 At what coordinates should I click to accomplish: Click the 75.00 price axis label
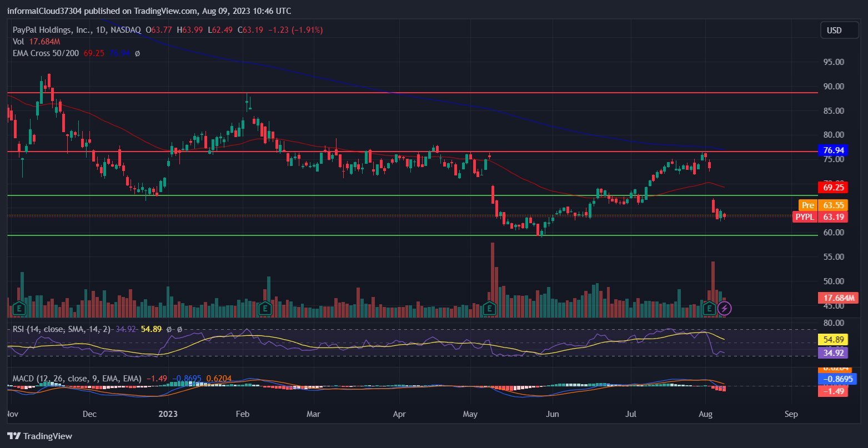834,159
